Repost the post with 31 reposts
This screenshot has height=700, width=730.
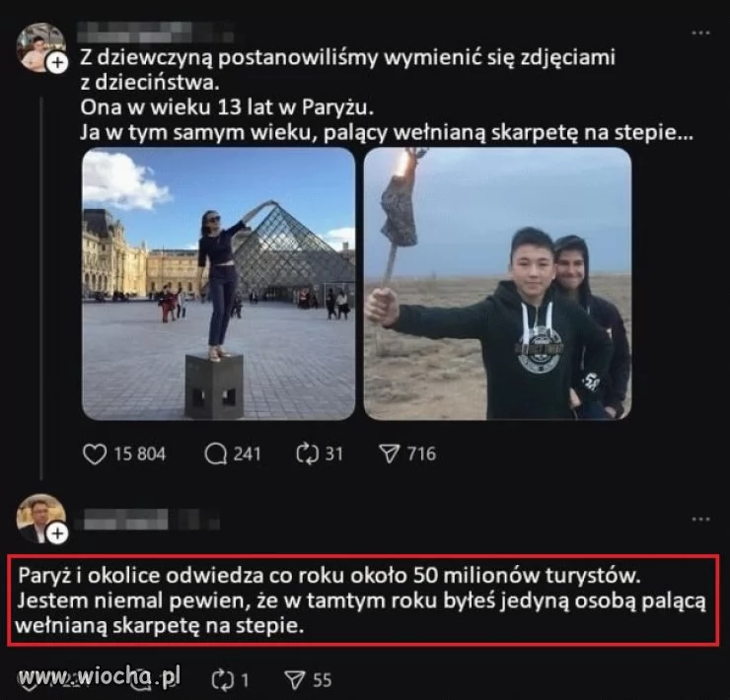pos(307,454)
